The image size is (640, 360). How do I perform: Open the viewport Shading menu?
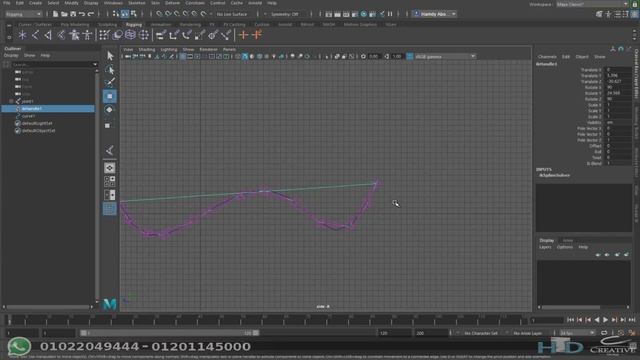tap(147, 49)
